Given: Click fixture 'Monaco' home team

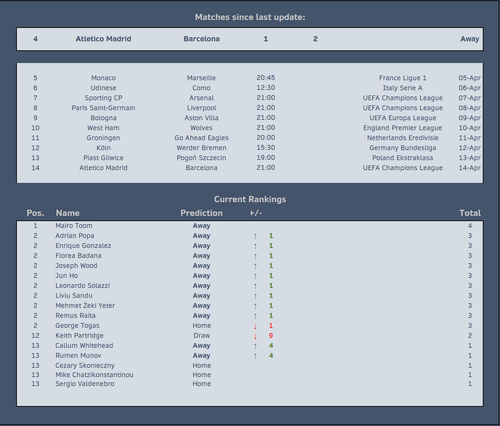Looking at the screenshot, I should [x=103, y=78].
